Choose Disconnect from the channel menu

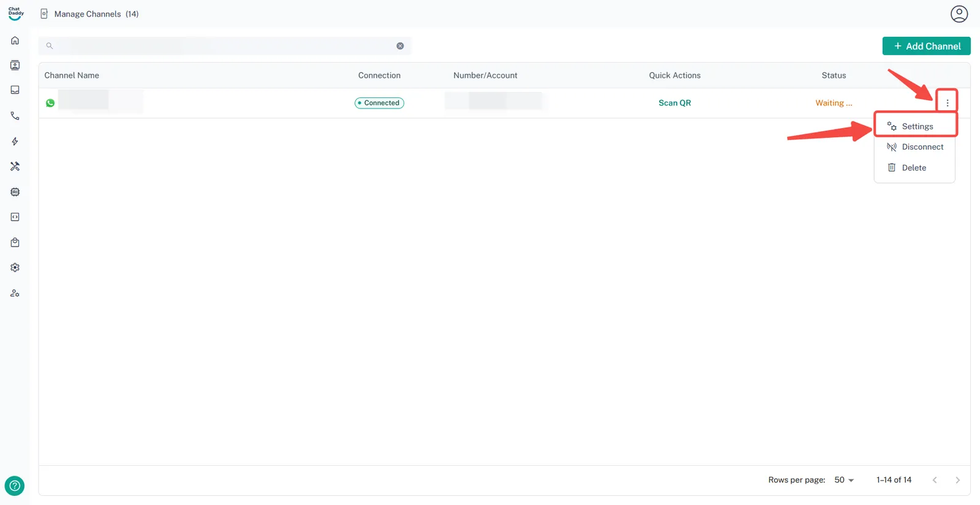pos(922,147)
